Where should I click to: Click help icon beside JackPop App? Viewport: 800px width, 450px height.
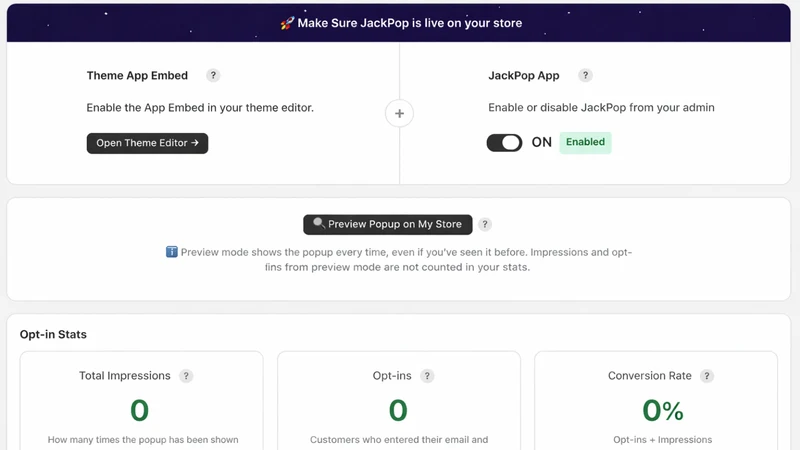(x=585, y=76)
